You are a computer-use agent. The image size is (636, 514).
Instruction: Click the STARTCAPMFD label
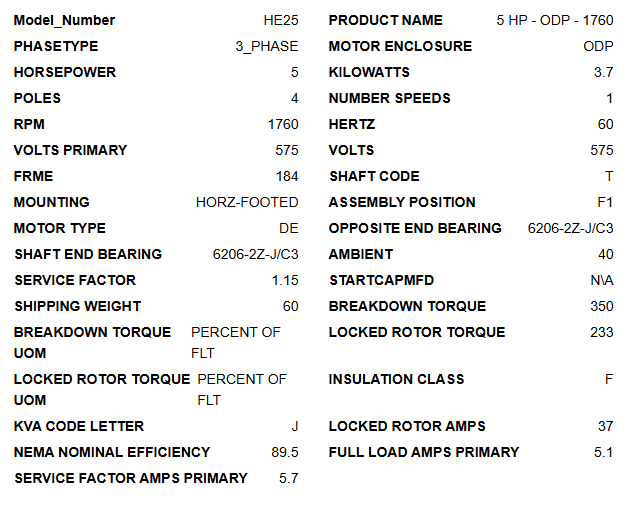click(x=381, y=280)
